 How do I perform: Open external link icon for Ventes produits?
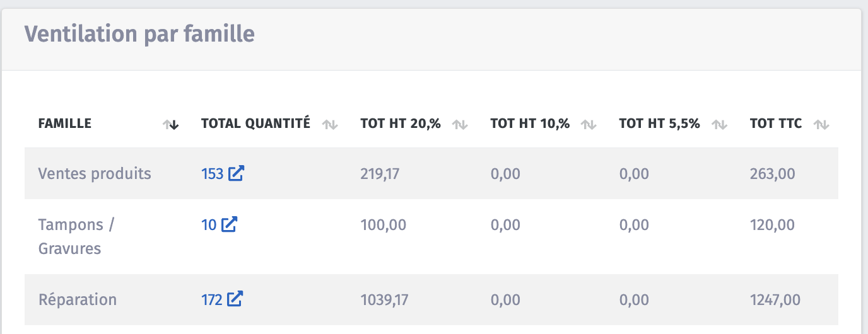236,173
